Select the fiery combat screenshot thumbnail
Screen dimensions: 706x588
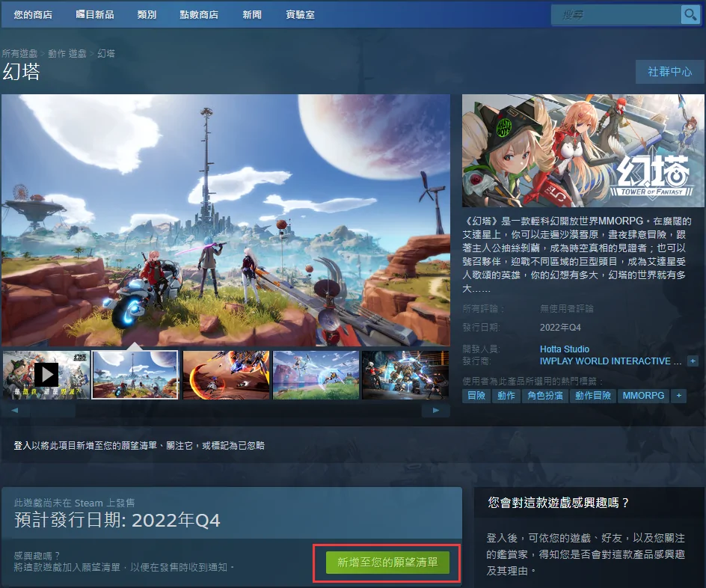(226, 375)
